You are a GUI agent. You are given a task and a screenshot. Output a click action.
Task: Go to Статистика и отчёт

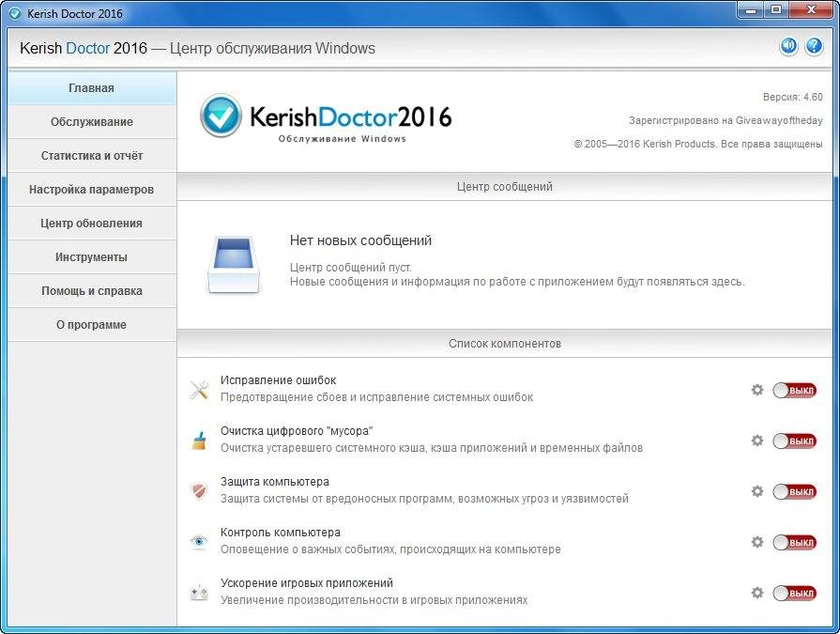tap(92, 155)
